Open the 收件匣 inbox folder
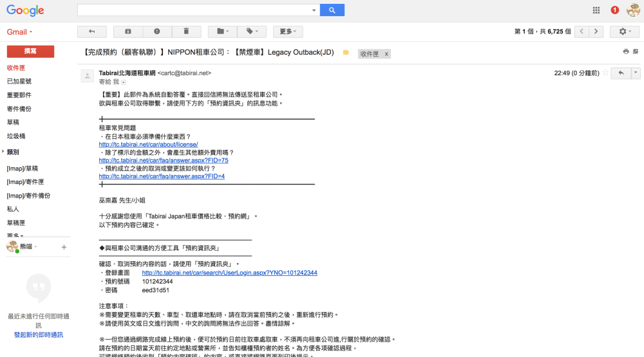 (16, 68)
